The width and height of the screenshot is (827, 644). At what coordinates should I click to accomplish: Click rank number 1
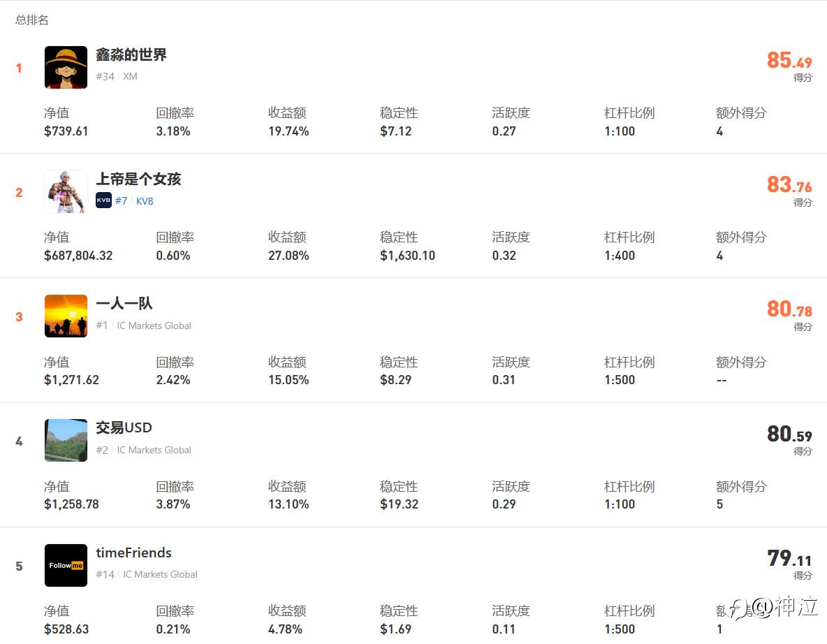point(19,68)
